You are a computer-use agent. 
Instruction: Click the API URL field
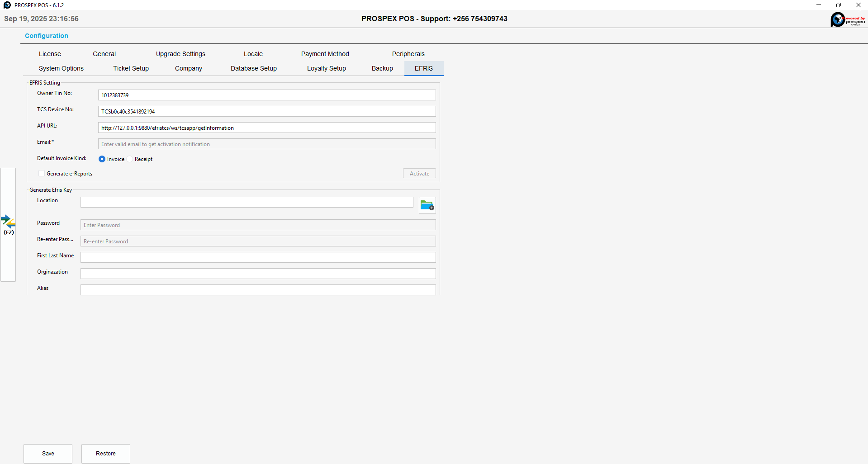[267, 128]
